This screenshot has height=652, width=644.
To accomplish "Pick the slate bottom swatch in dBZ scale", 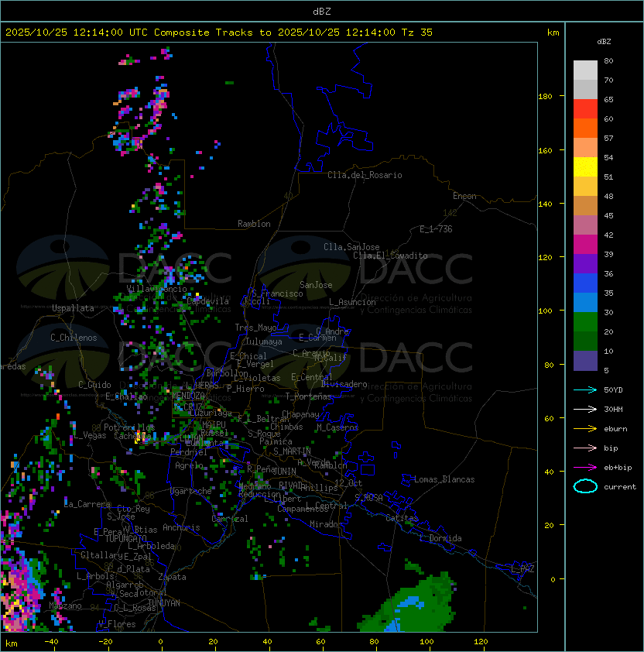I will pos(585,361).
